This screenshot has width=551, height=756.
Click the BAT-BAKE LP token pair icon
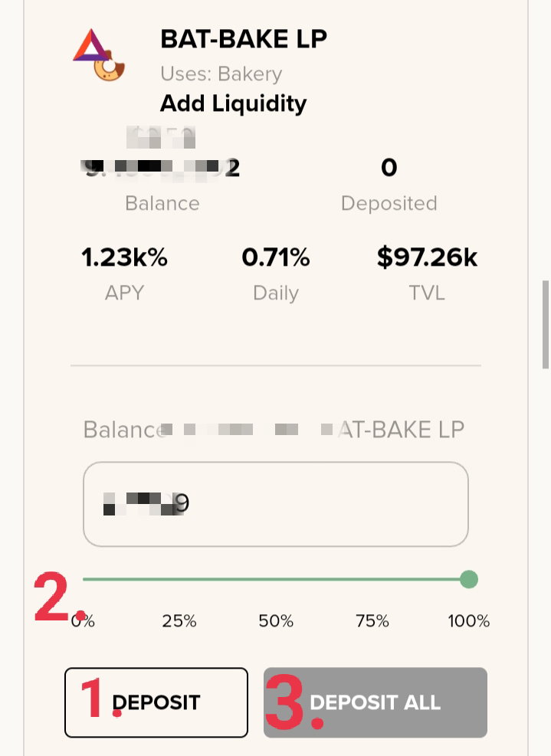99,55
